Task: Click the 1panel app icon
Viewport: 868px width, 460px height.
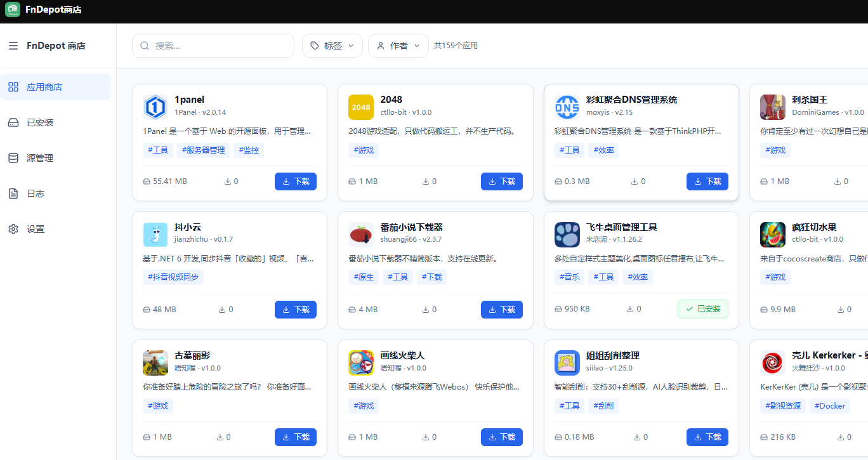Action: pos(155,107)
